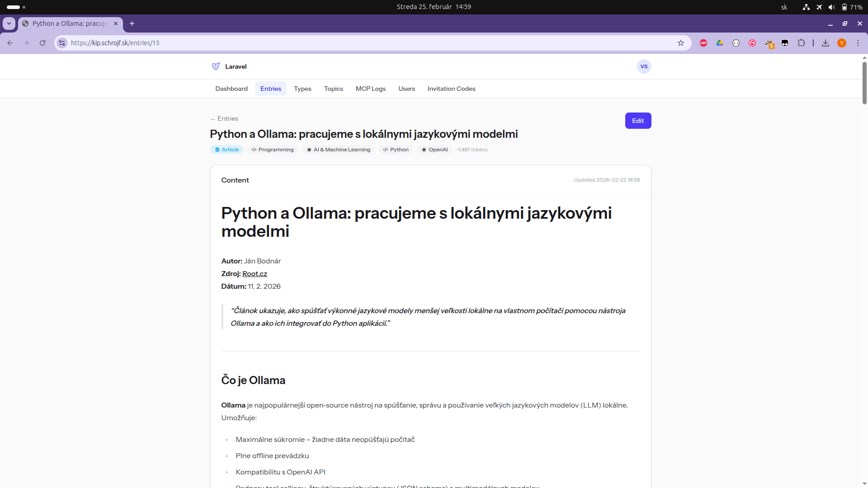Open the AdBlock Plus extension
868x488 pixels.
(x=703, y=43)
